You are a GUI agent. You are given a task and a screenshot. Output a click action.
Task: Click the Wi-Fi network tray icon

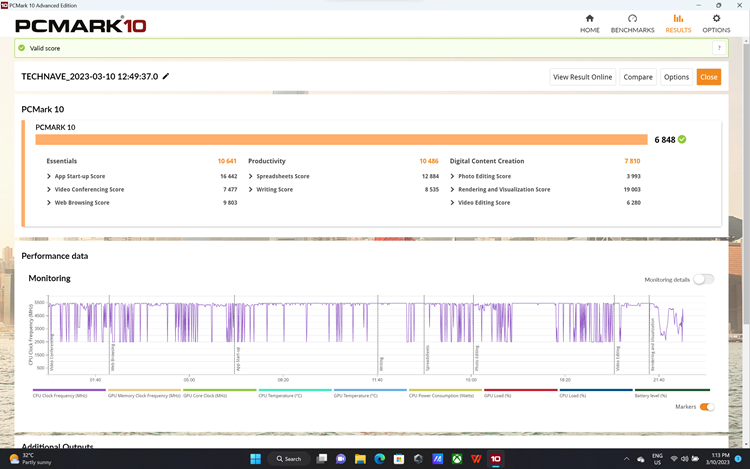pyautogui.click(x=673, y=459)
